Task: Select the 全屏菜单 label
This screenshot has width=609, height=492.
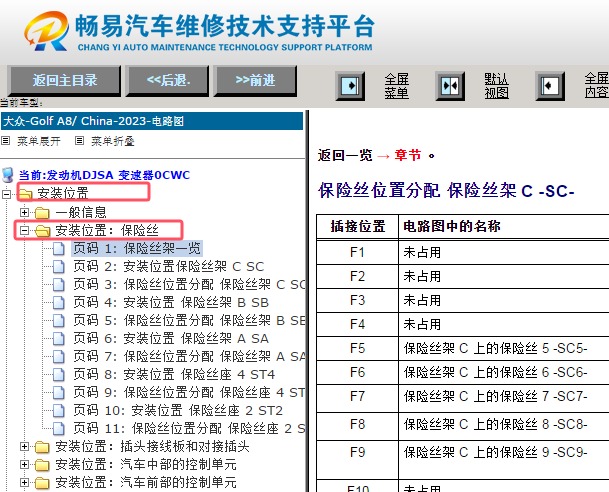Action: click(397, 86)
